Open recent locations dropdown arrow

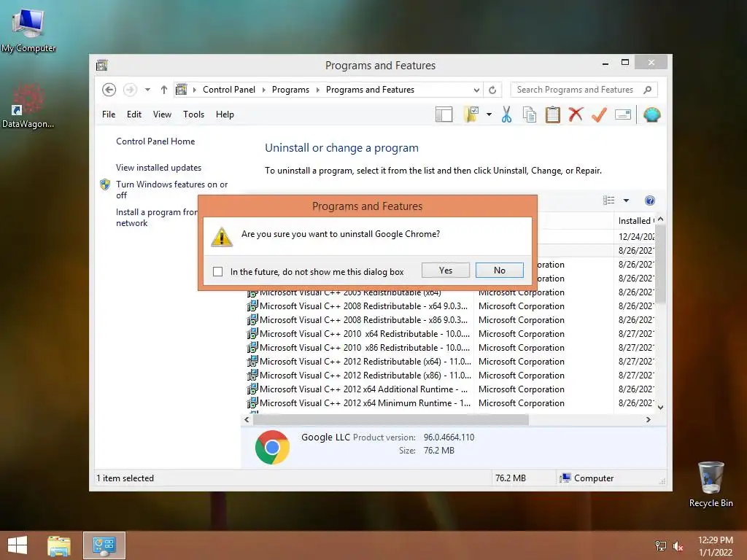147,90
